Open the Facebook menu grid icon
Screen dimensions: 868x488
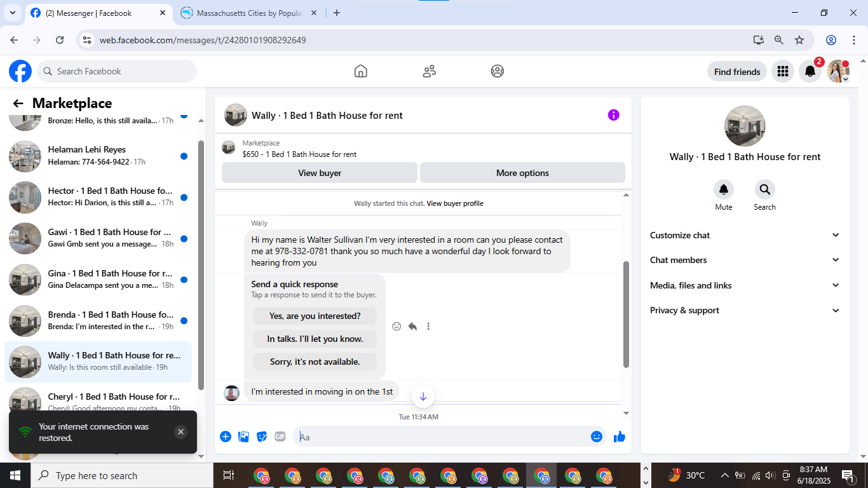pyautogui.click(x=783, y=72)
